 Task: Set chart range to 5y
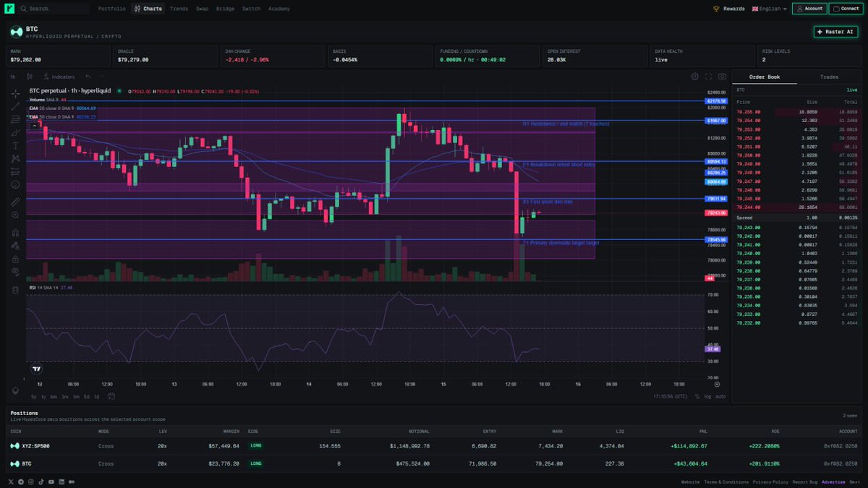pyautogui.click(x=33, y=396)
